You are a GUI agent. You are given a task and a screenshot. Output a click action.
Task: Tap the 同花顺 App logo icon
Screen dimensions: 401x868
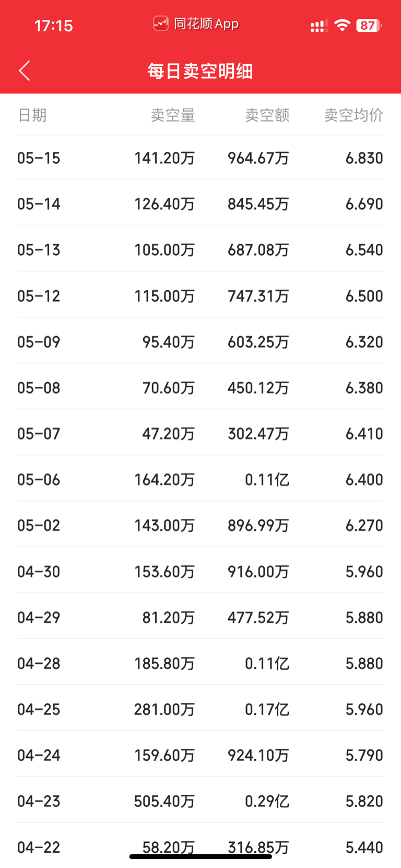click(161, 23)
